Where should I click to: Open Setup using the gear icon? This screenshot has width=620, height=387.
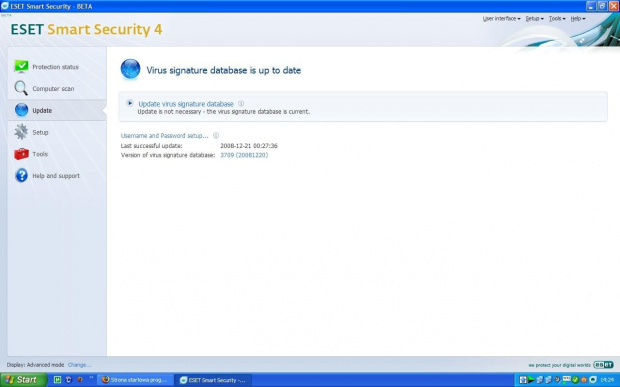[21, 132]
